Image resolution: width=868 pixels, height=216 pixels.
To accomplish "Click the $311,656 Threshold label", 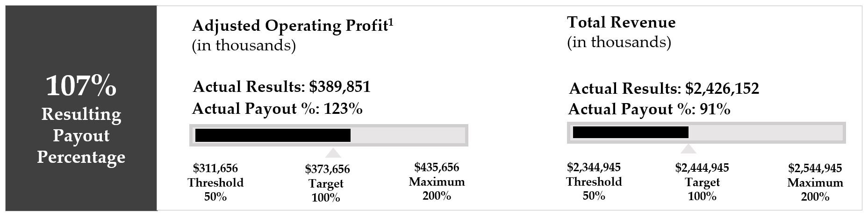I will coord(215,182).
